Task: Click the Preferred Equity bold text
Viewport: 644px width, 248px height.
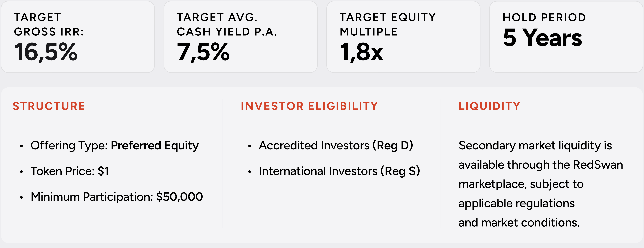Action: tap(155, 145)
